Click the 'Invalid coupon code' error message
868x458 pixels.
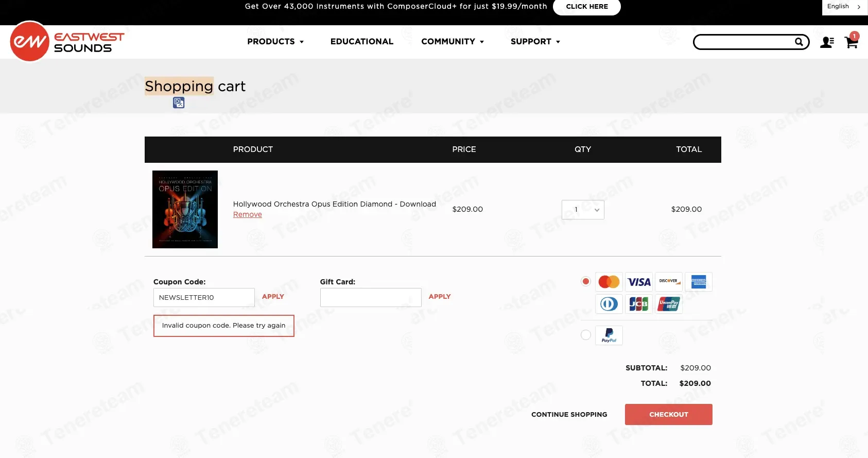click(x=224, y=326)
